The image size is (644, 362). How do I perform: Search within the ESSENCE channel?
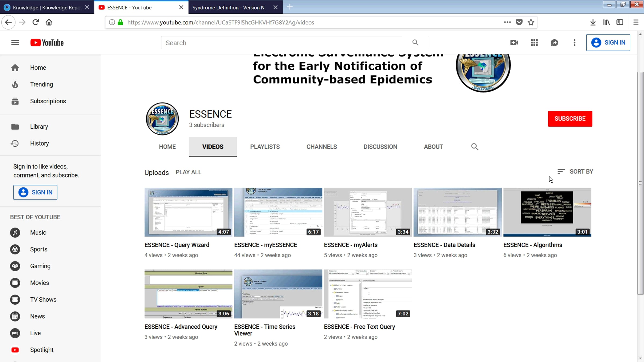[x=475, y=147]
